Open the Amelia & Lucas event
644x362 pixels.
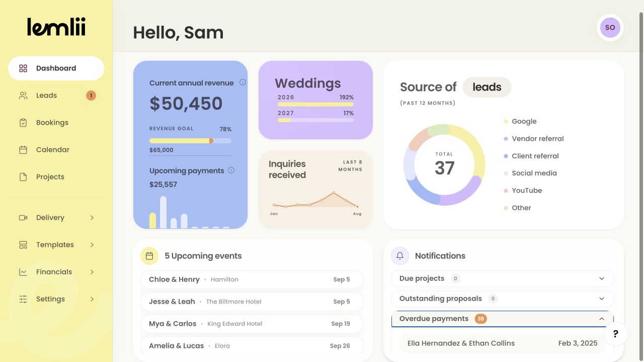click(252, 346)
